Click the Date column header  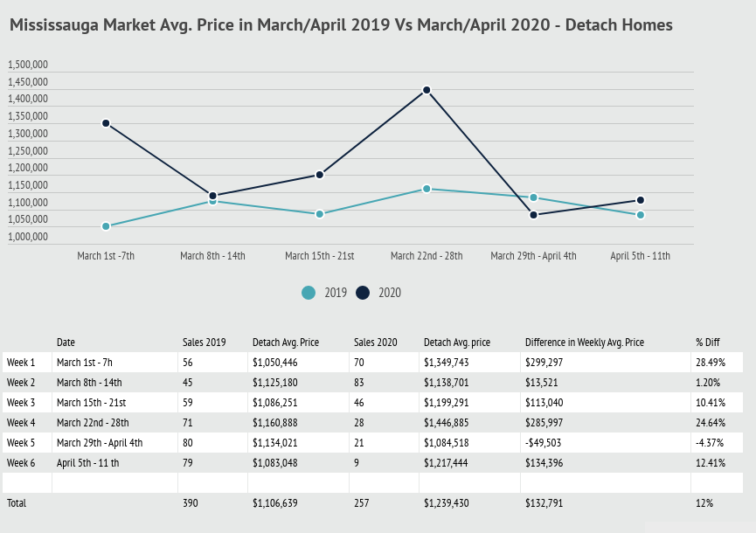point(66,343)
